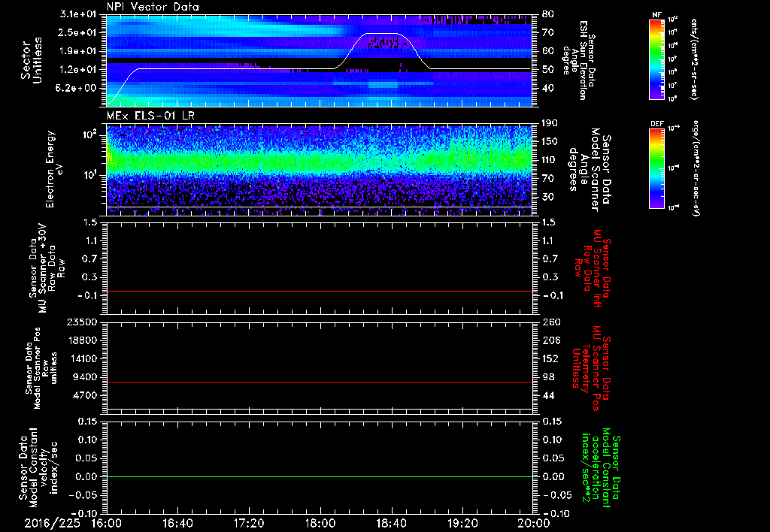Click the "10¹" electron energy tick
The image size is (770, 532).
[x=89, y=175]
